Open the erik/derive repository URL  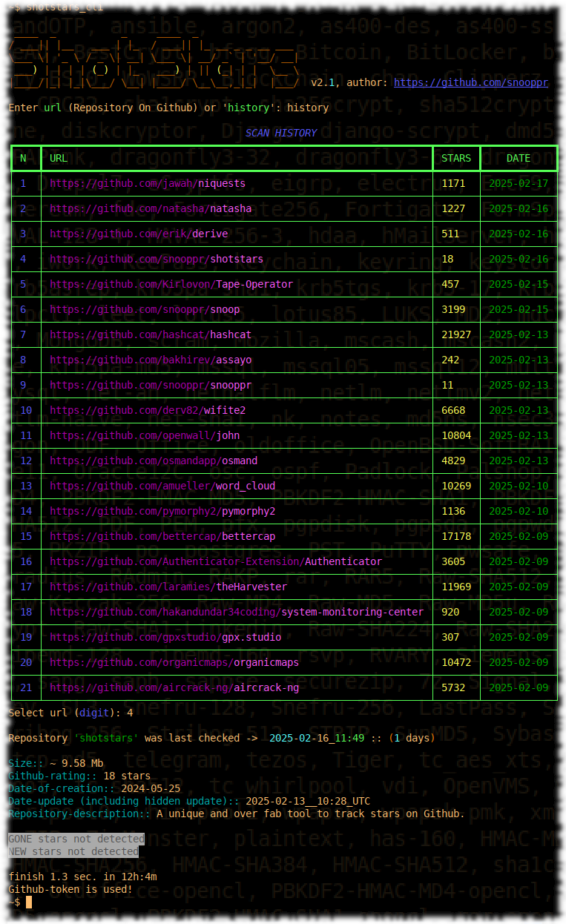(x=138, y=234)
